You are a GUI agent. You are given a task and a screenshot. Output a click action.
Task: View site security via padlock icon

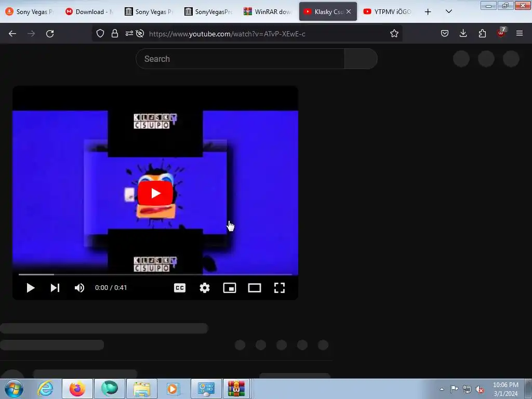(x=115, y=33)
